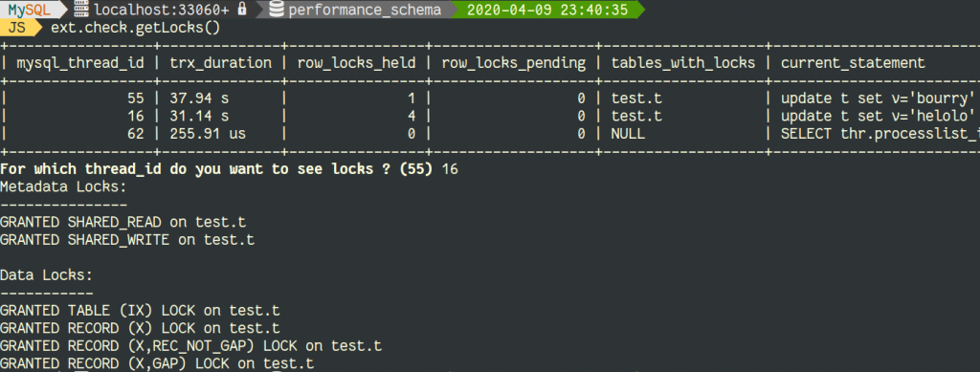Image resolution: width=980 pixels, height=372 pixels.
Task: Click the ext.check.getLocks() command text
Action: 136,29
